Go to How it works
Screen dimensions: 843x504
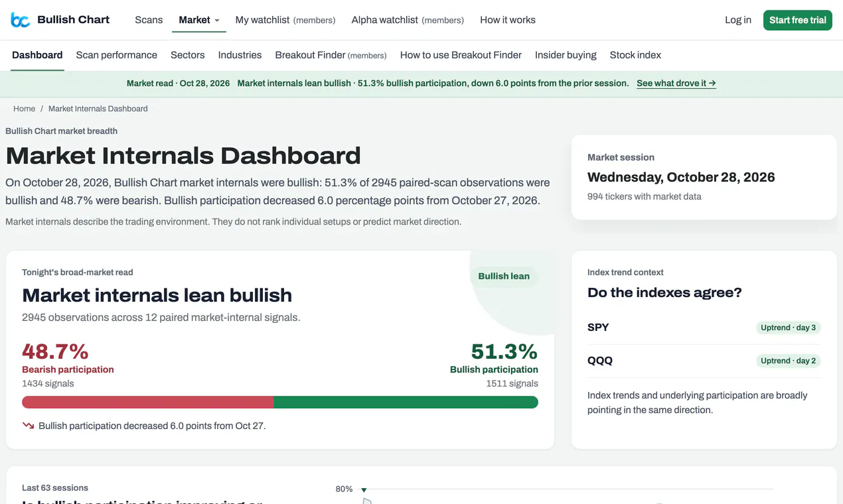(x=508, y=20)
